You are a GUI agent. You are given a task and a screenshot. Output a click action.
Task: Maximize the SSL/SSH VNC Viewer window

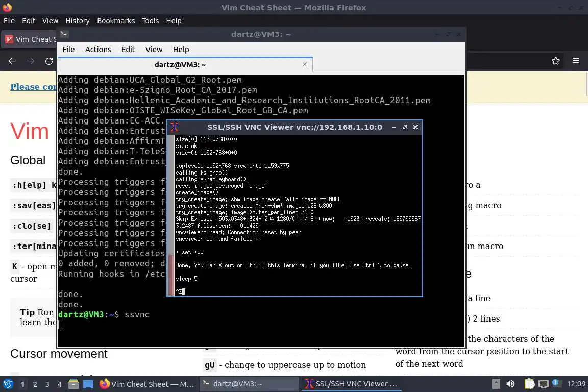tap(405, 127)
